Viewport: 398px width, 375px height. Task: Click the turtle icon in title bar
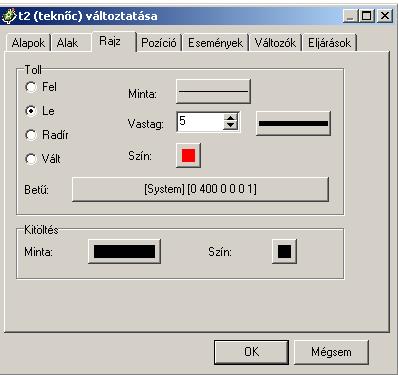tap(9, 16)
